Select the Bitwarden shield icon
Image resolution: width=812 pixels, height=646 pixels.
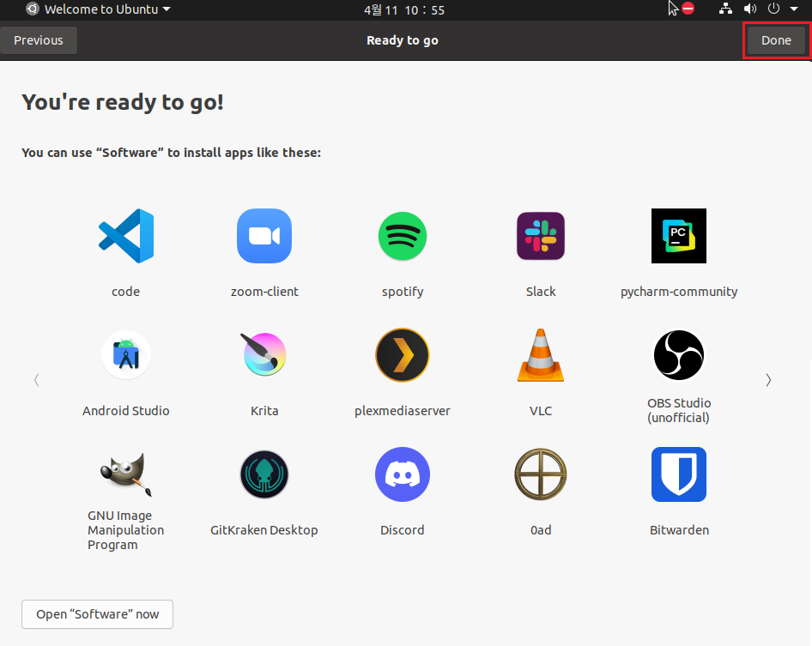pyautogui.click(x=679, y=474)
